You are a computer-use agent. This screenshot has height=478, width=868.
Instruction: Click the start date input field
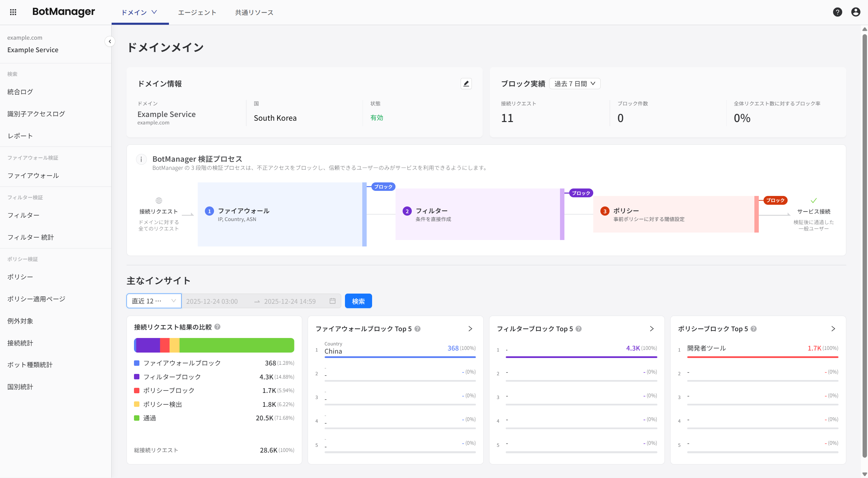(212, 301)
